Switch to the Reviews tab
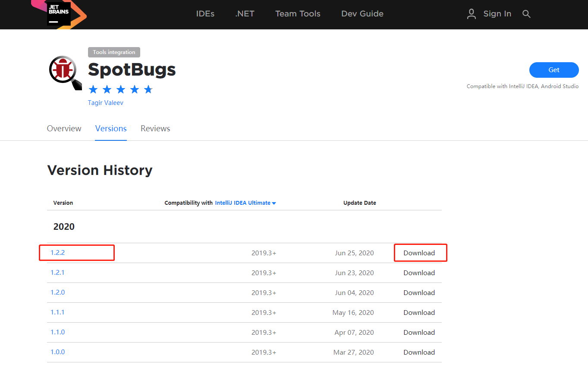The height and width of the screenshot is (365, 588). click(x=155, y=128)
